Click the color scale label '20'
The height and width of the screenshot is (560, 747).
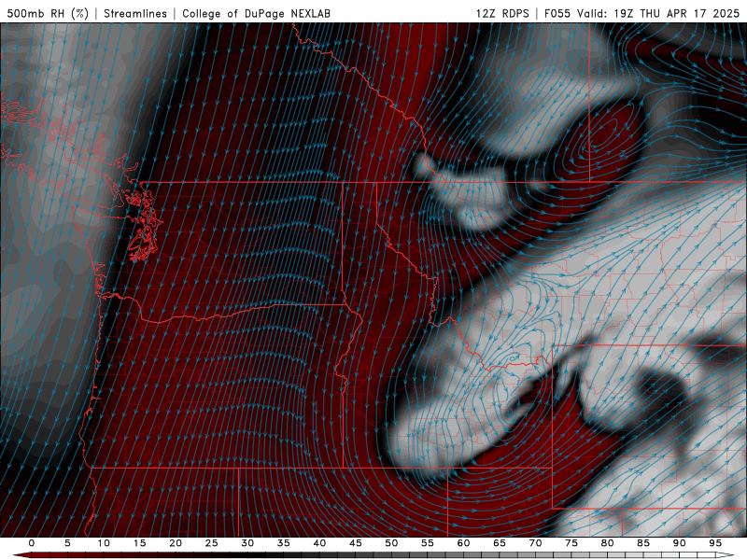[x=176, y=543]
